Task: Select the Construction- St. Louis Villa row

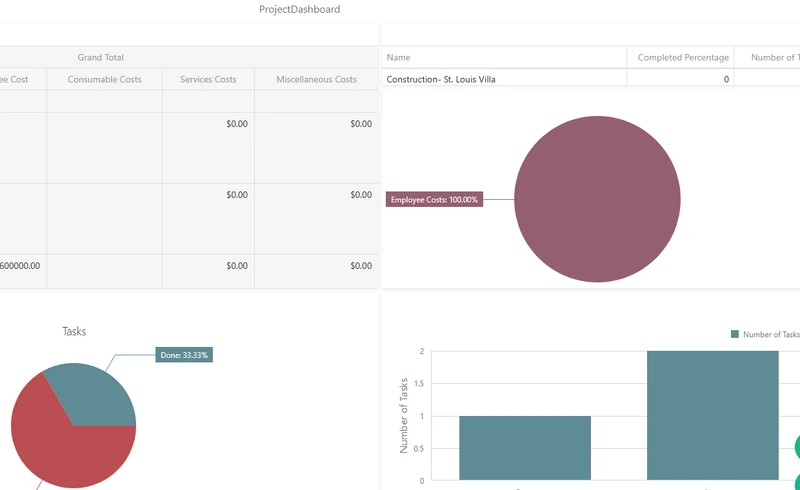Action: tap(591, 79)
